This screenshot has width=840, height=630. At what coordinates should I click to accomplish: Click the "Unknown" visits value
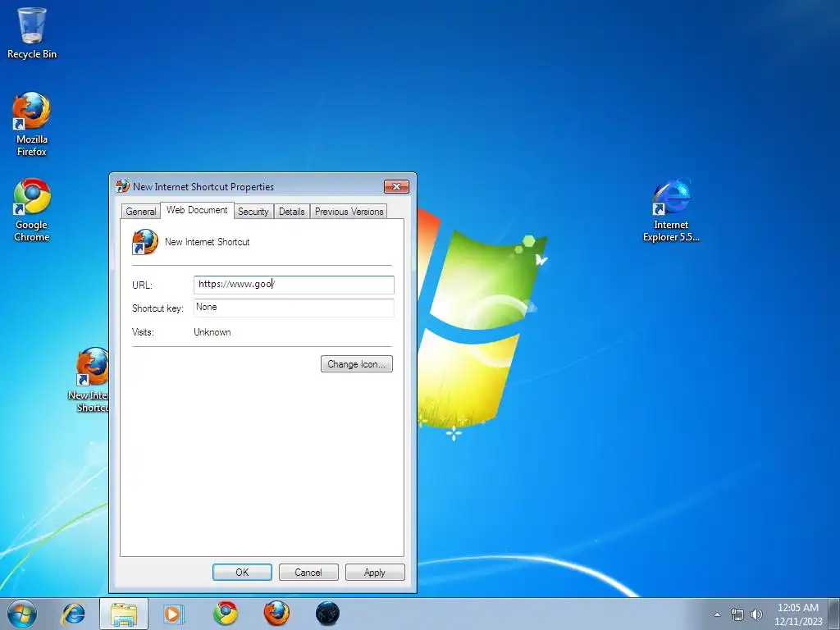212,332
